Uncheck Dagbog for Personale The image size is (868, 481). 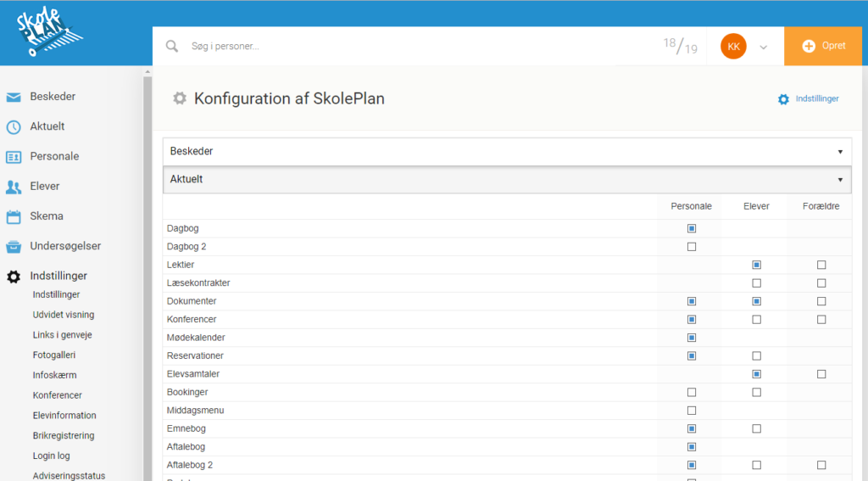pos(692,228)
